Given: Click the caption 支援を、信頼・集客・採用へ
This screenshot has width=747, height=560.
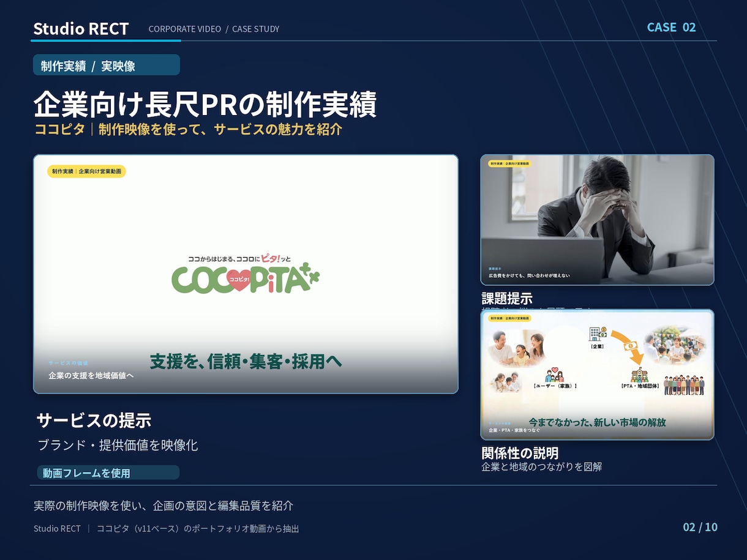Looking at the screenshot, I should (246, 362).
